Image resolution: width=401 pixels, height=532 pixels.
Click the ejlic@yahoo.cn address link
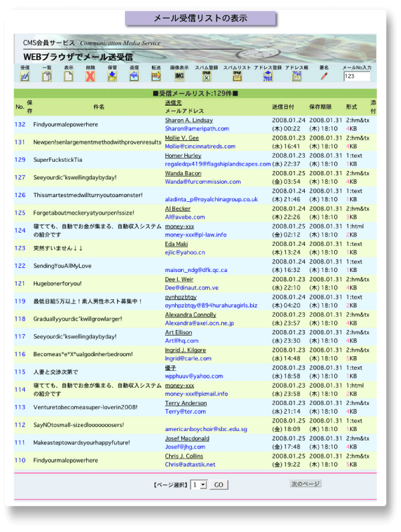pyautogui.click(x=185, y=253)
